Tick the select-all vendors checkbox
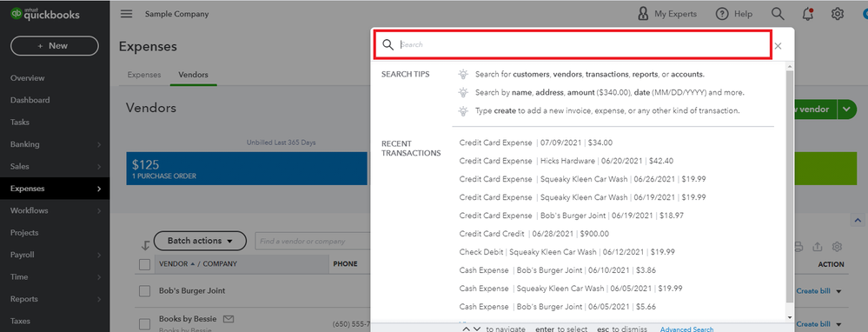 click(x=144, y=264)
